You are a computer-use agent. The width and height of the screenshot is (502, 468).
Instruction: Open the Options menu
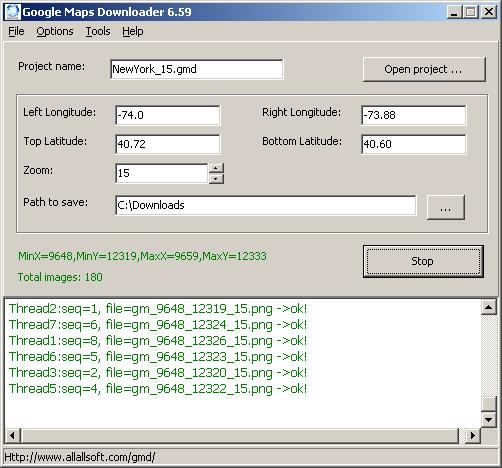55,31
